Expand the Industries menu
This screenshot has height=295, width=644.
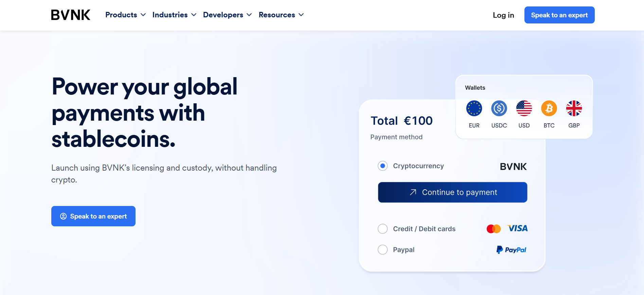coord(174,15)
